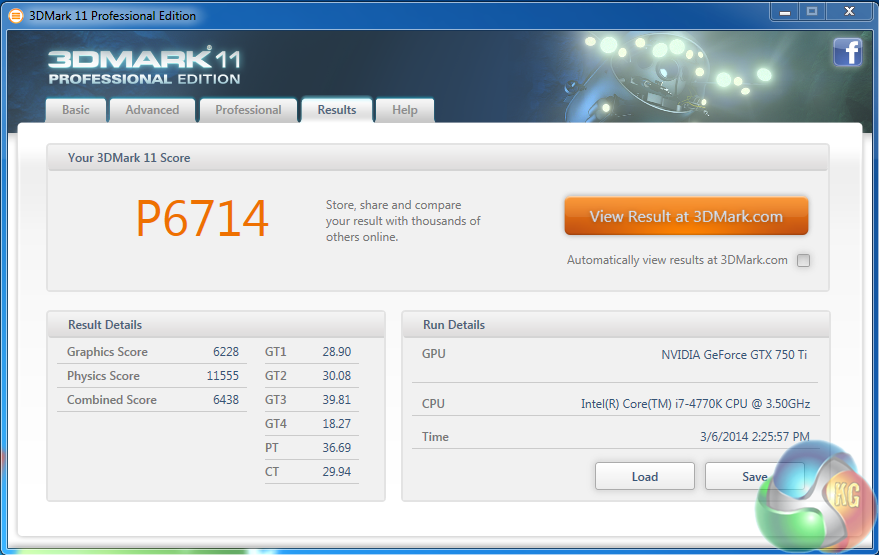
Task: Enable automatically view results at 3DMark.com checkbox
Action: pyautogui.click(x=803, y=260)
